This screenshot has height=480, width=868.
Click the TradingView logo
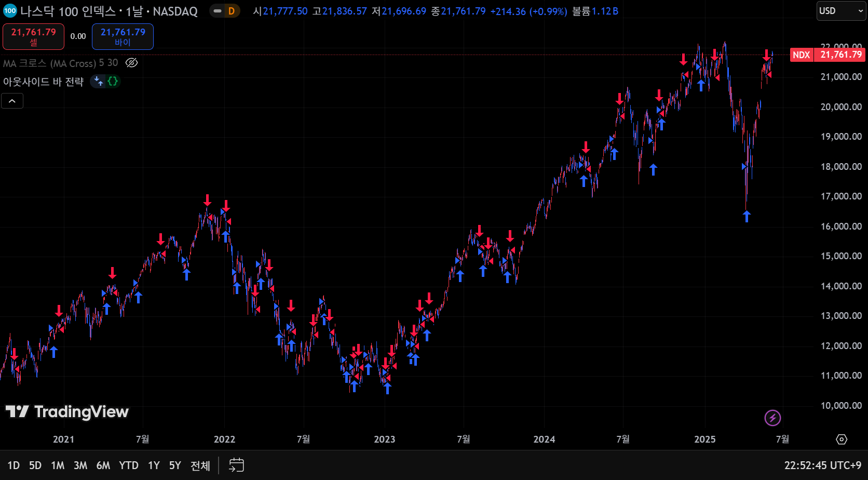[67, 412]
